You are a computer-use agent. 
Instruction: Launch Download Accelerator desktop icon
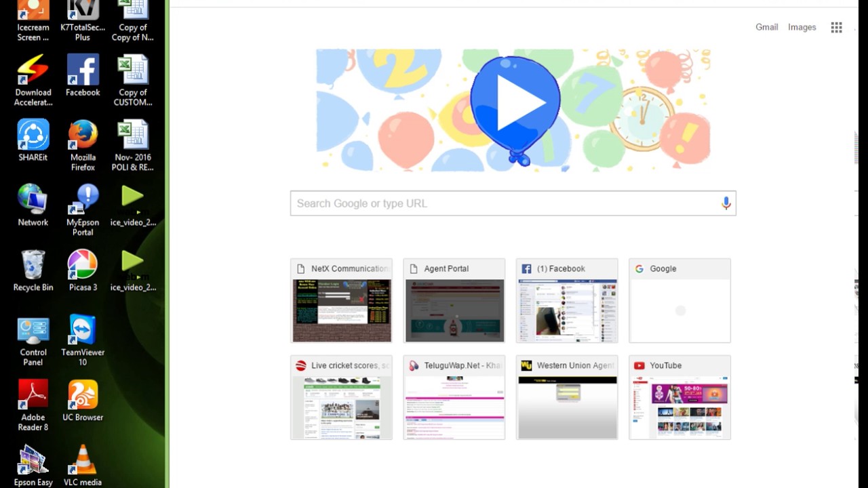point(33,80)
